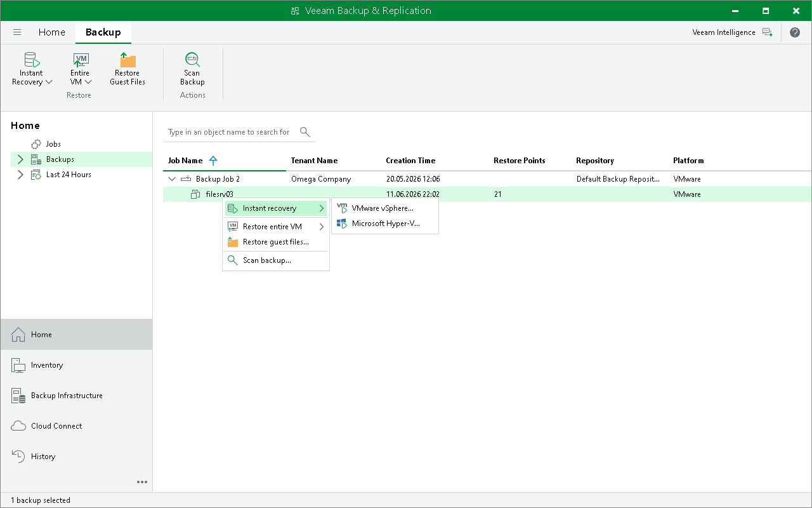This screenshot has height=508, width=812.
Task: Choose Microsoft Hyper-V... in the submenu
Action: (x=384, y=224)
